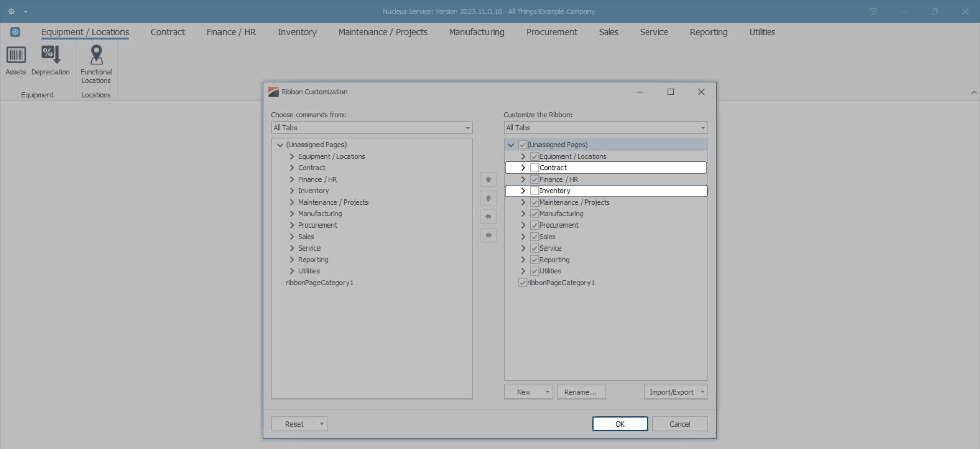The width and height of the screenshot is (980, 449).
Task: Open the Procurement ribbon tab
Action: (552, 32)
